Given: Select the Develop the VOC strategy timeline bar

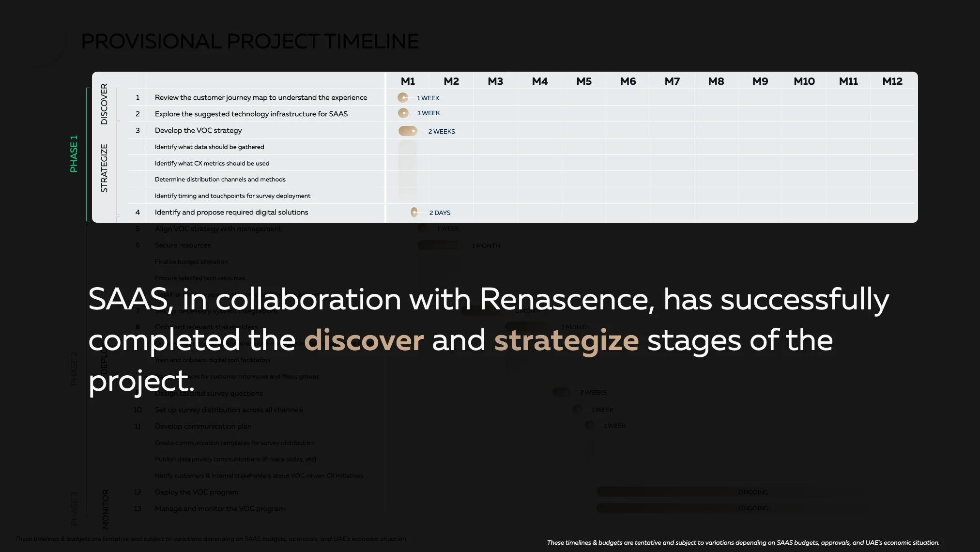Looking at the screenshot, I should click(408, 131).
